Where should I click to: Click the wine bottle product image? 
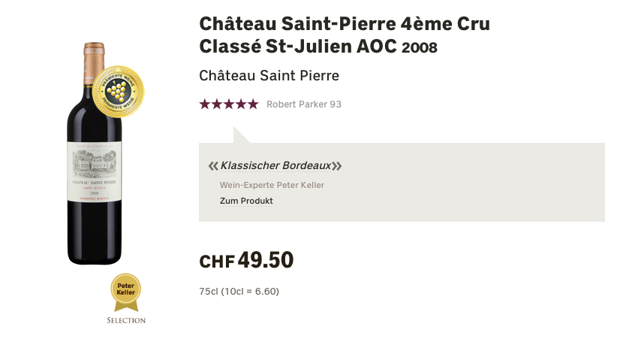tap(95, 153)
